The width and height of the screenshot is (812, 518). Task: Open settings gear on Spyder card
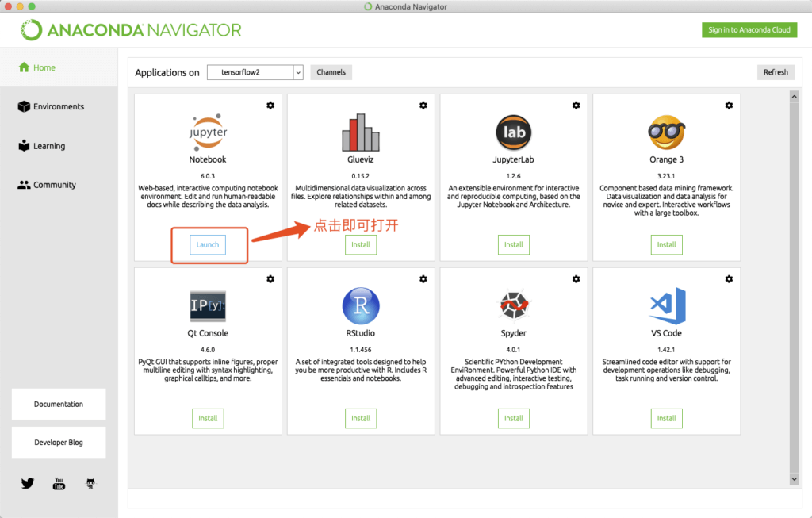coord(576,278)
